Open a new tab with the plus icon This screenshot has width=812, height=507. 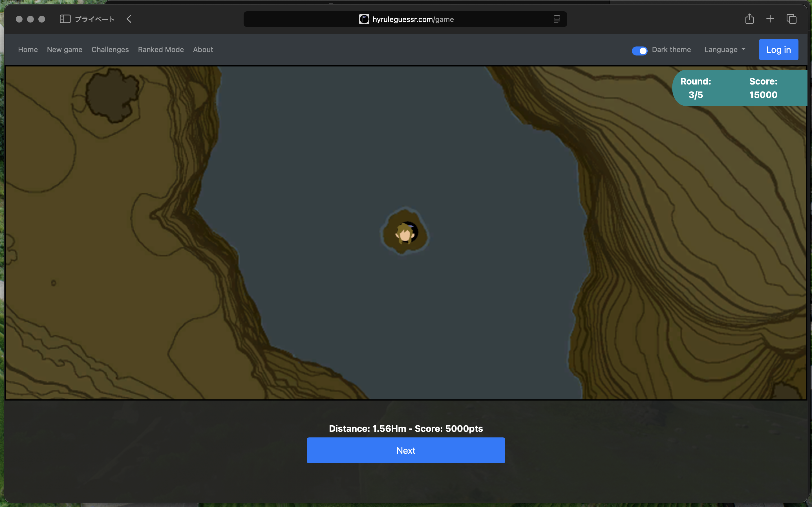(x=770, y=19)
